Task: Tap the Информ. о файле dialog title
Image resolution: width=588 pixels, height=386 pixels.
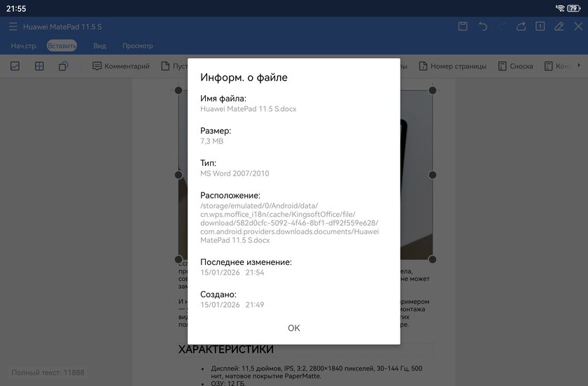Action: (x=244, y=77)
